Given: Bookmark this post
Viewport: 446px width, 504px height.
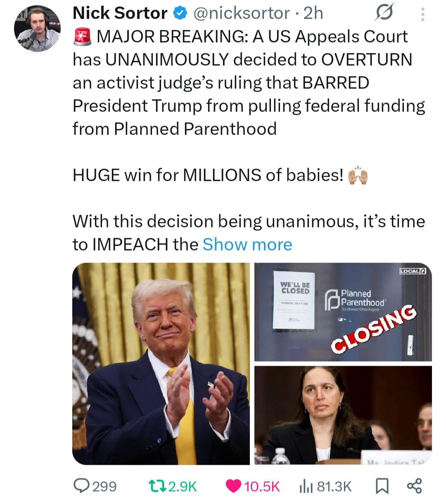Looking at the screenshot, I should pos(382,486).
